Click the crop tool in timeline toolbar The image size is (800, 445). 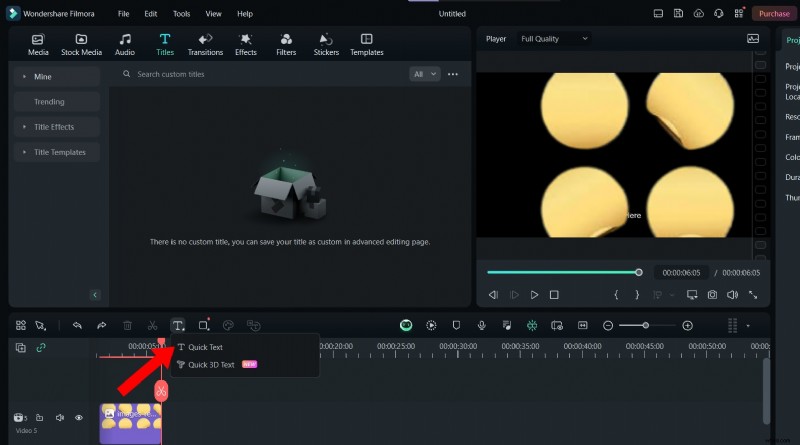[x=203, y=325]
